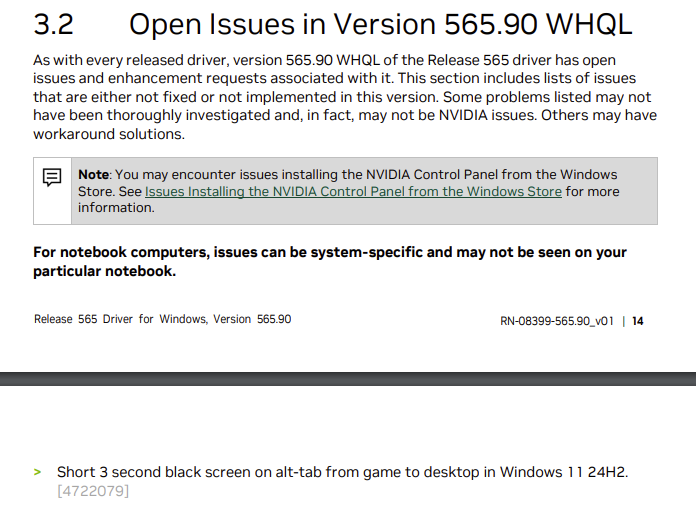This screenshot has width=696, height=513.
Task: Click the words particular notebook
Action: click(104, 271)
